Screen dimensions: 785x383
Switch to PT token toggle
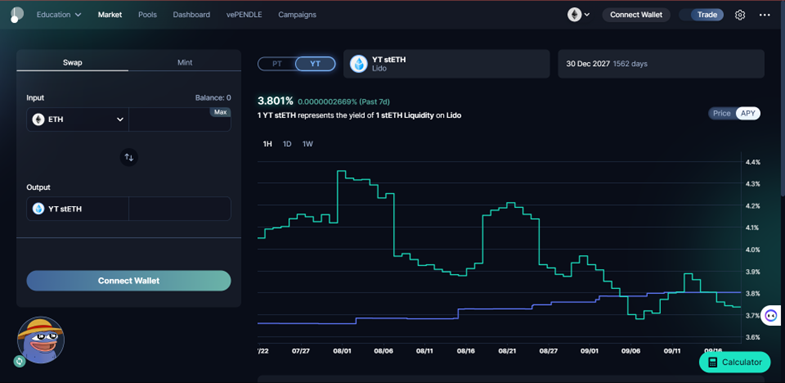pos(277,64)
